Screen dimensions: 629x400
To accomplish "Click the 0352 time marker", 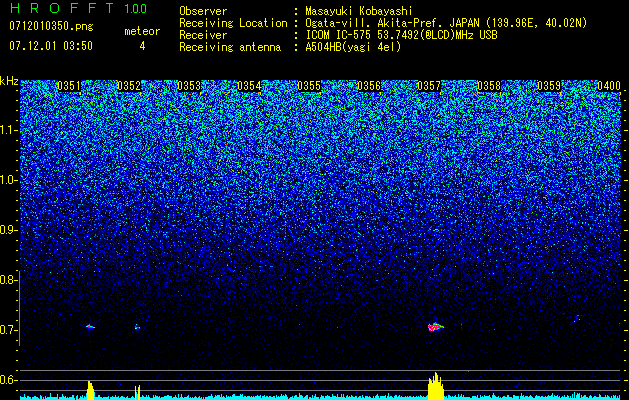I will (x=129, y=86).
